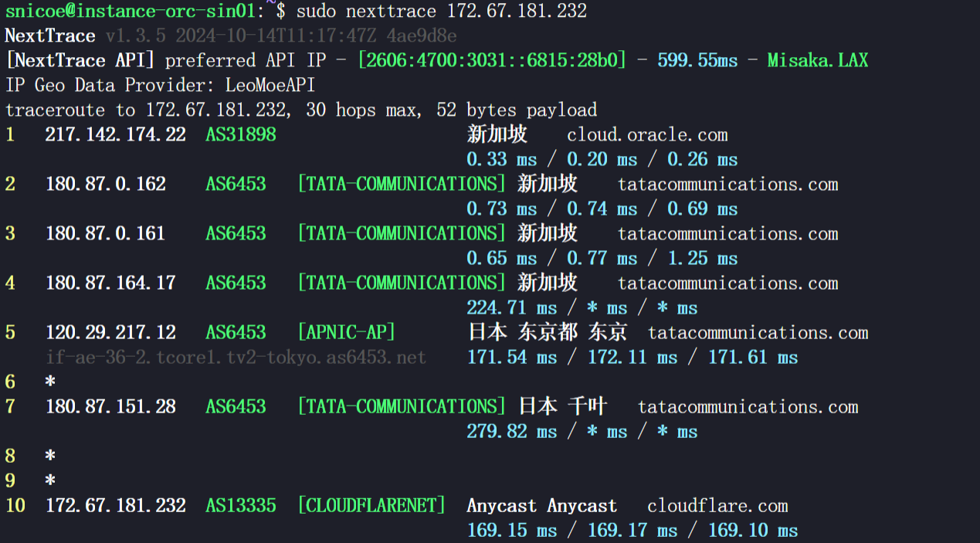Click the timing '224.71 ms' on hop 4
The width and height of the screenshot is (980, 543).
[512, 307]
